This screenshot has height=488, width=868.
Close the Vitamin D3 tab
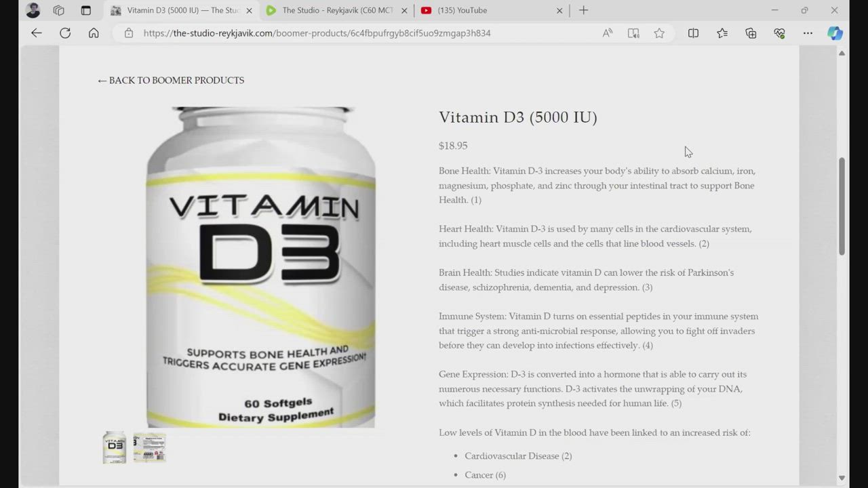point(249,10)
